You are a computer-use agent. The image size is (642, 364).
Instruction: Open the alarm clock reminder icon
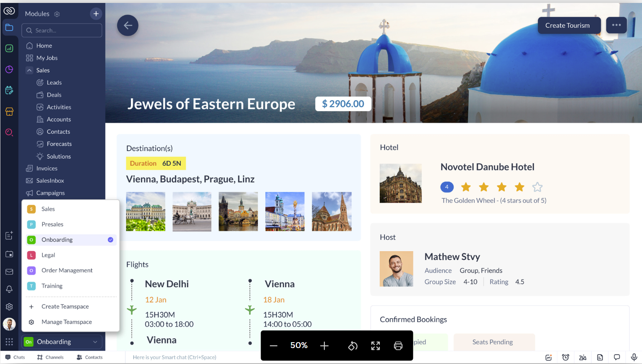tap(566, 357)
